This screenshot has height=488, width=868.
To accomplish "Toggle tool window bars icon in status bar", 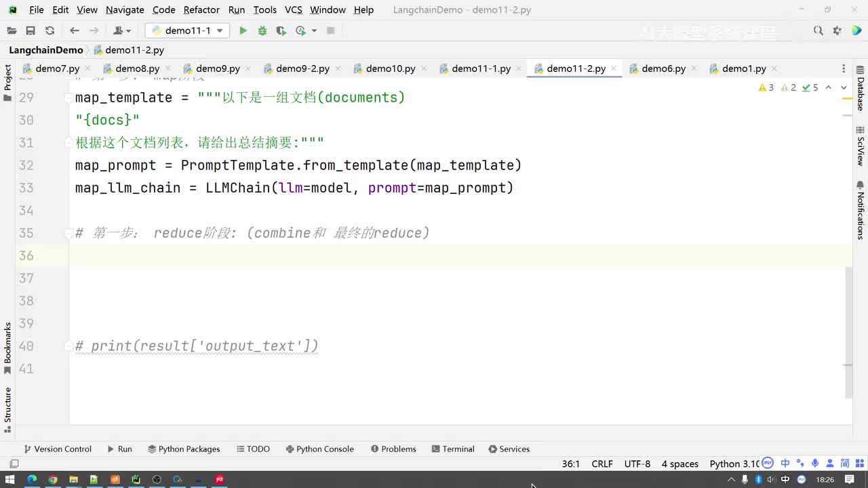I will [x=14, y=464].
